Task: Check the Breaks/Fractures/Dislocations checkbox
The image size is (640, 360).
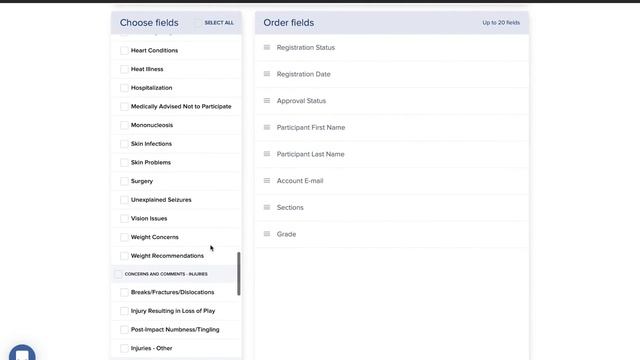Action: [124, 292]
